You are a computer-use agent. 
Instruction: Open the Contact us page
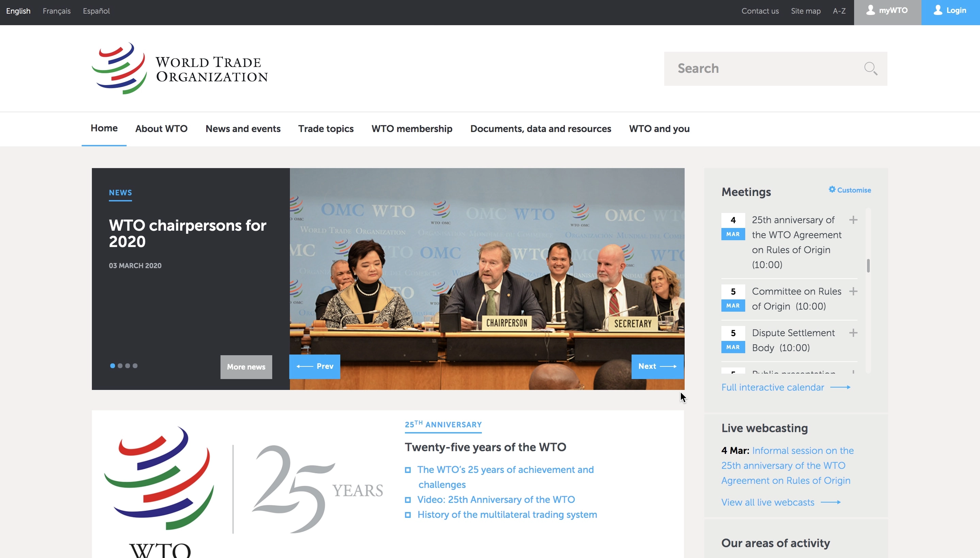tap(759, 11)
